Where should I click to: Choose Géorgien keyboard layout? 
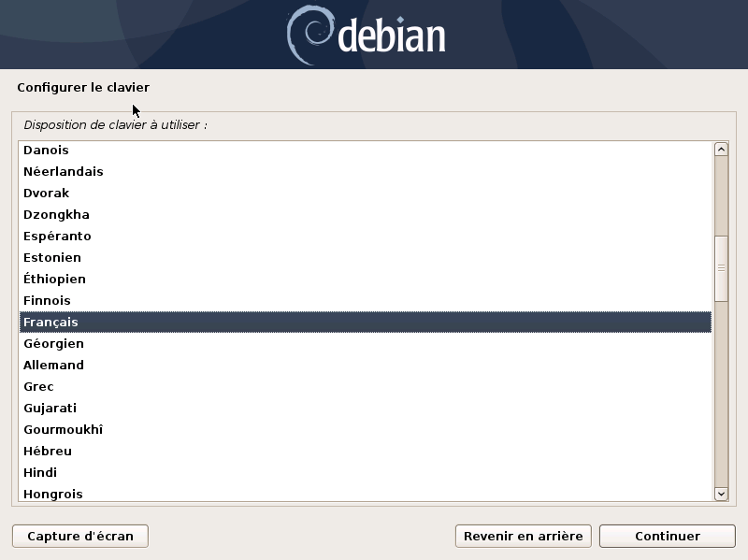pyautogui.click(x=366, y=343)
